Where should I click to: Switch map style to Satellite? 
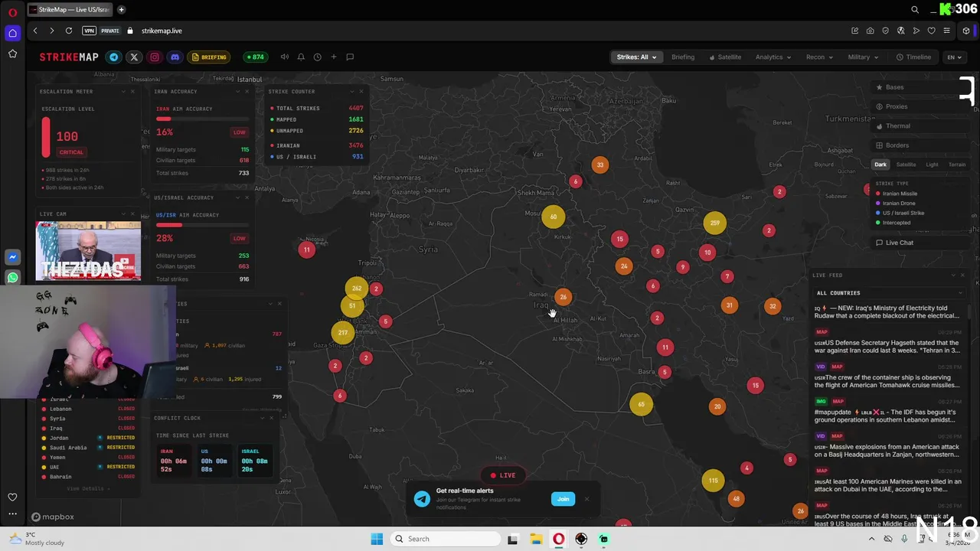(x=906, y=165)
